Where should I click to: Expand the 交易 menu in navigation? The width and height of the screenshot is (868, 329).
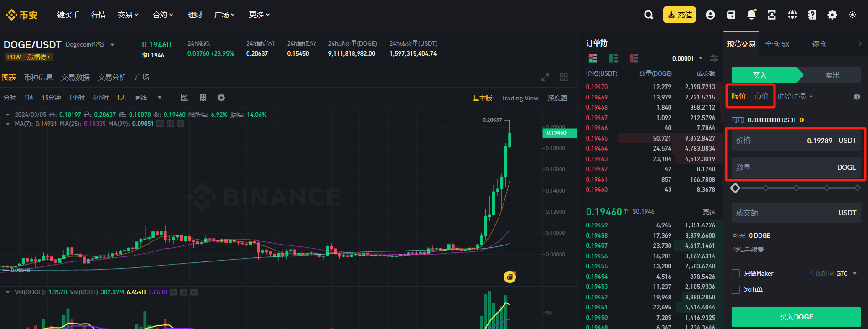tap(128, 15)
